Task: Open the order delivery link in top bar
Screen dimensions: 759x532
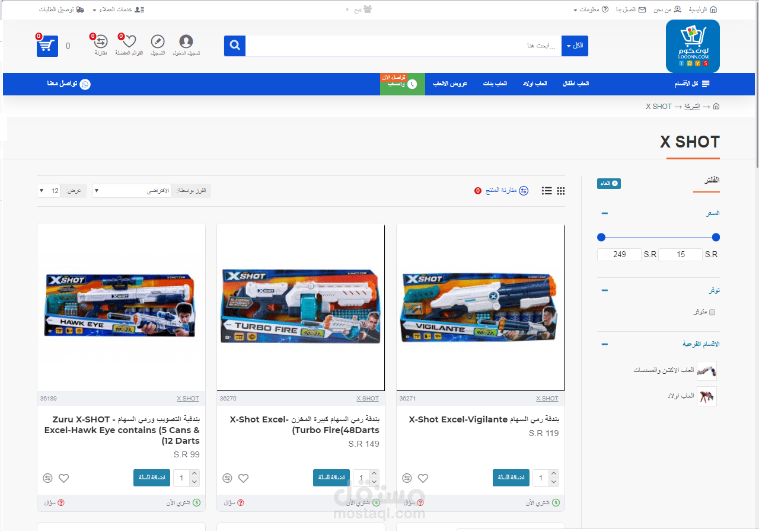Action: 62,10
